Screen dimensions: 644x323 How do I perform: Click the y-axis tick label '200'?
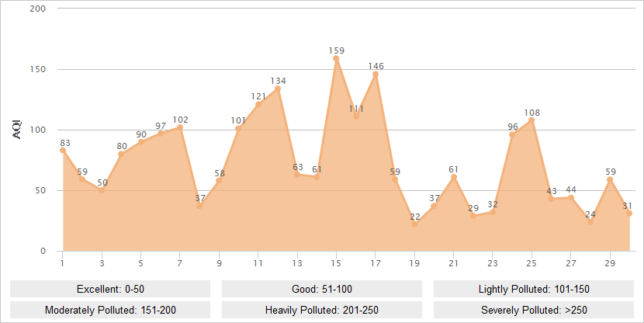pyautogui.click(x=38, y=9)
